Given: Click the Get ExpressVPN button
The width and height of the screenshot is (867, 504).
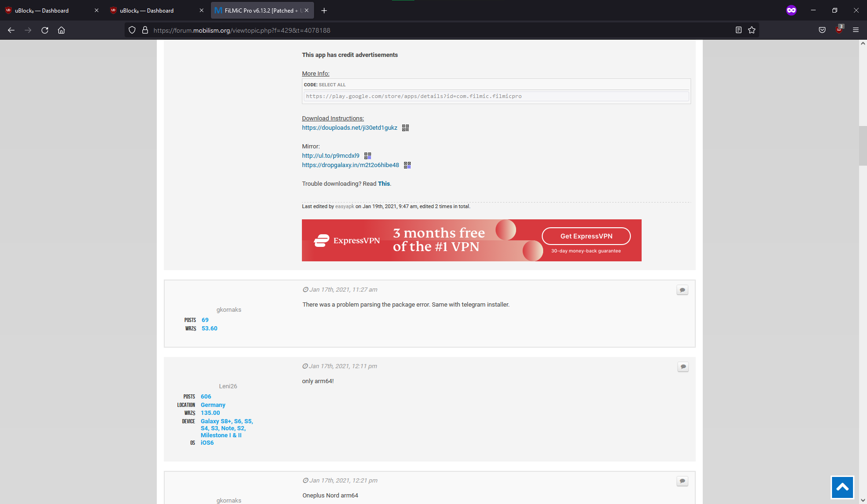Looking at the screenshot, I should coord(586,236).
